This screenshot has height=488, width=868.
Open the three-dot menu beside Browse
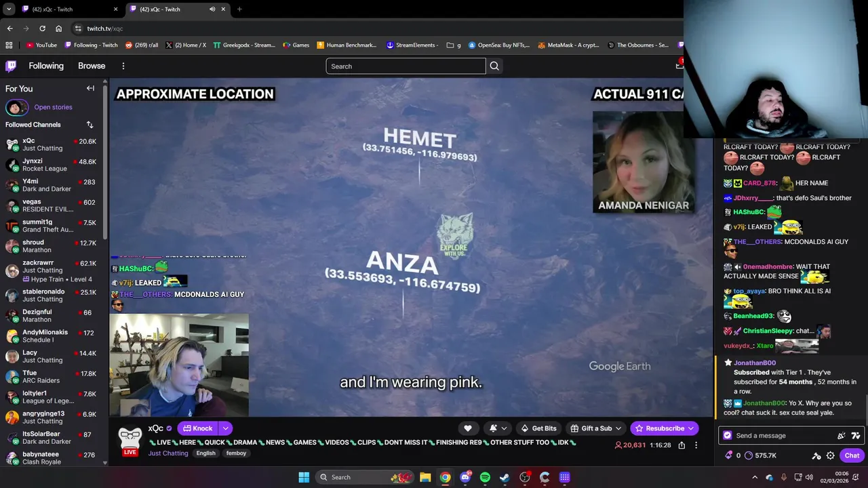(x=123, y=66)
